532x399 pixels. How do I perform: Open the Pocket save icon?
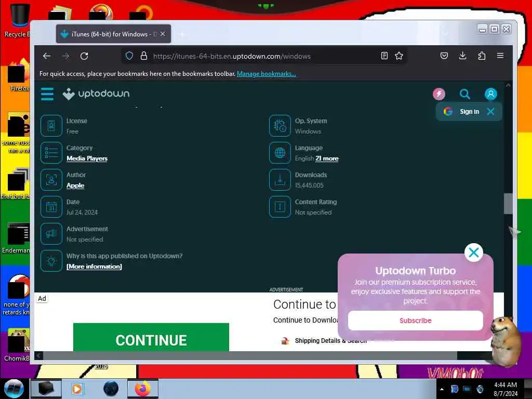(x=444, y=56)
